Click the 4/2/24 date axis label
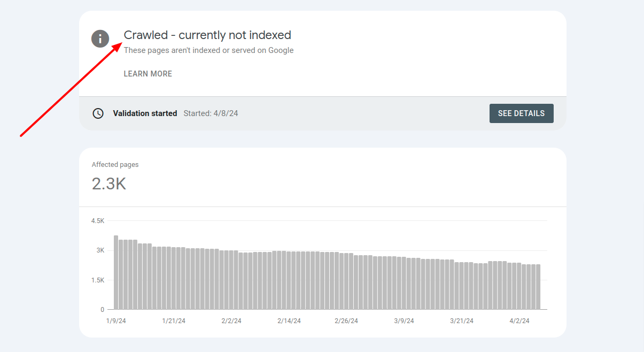 pos(519,321)
